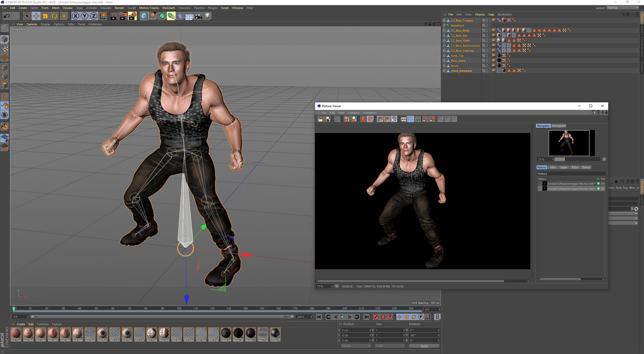Toggle Rotation keyframe recording in timeline
The height and width of the screenshot is (354, 644).
point(414,317)
